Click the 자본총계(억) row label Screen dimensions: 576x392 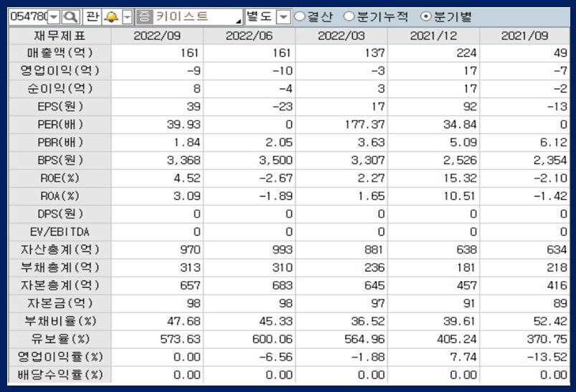60,285
